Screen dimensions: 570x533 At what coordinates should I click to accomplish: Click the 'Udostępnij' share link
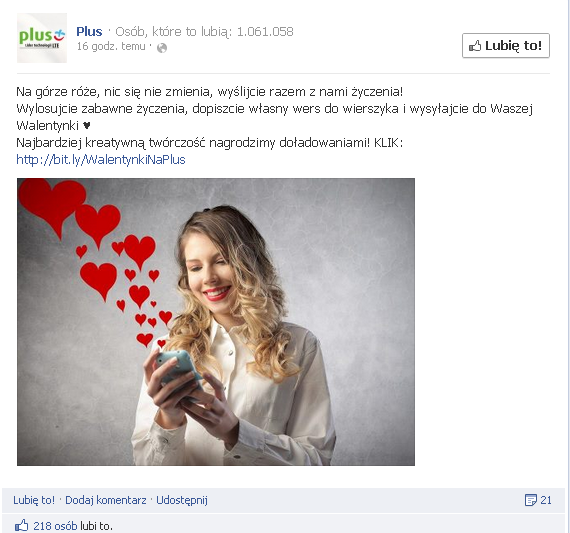(x=182, y=500)
